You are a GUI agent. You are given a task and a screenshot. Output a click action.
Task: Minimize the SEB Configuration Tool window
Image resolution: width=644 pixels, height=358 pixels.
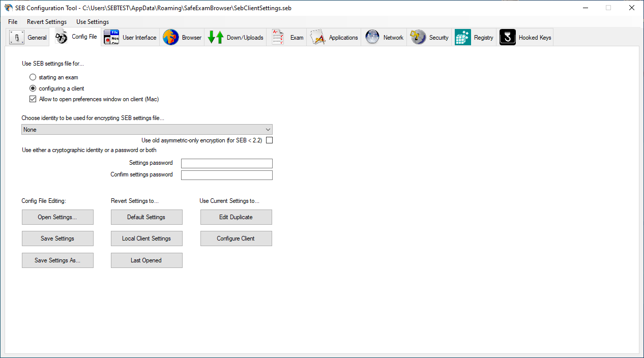[585, 8]
